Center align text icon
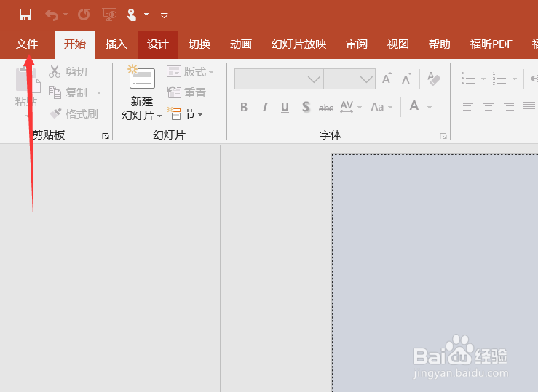This screenshot has width=538, height=392. coord(488,107)
